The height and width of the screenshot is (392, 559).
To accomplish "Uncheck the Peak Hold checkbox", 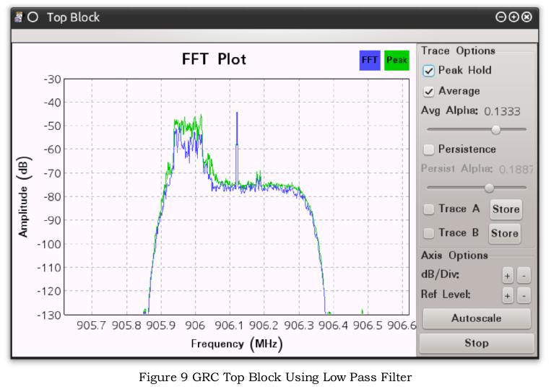I will 428,71.
